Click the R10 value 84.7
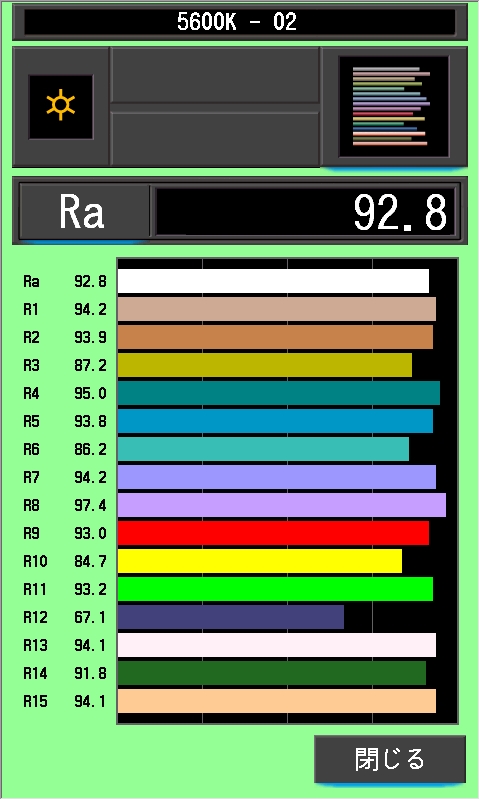Image resolution: width=480 pixels, height=800 pixels. tap(91, 561)
